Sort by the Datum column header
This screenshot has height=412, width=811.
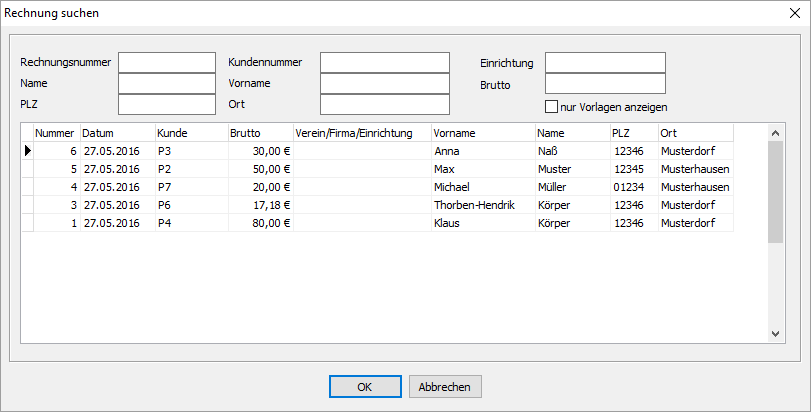[117, 133]
